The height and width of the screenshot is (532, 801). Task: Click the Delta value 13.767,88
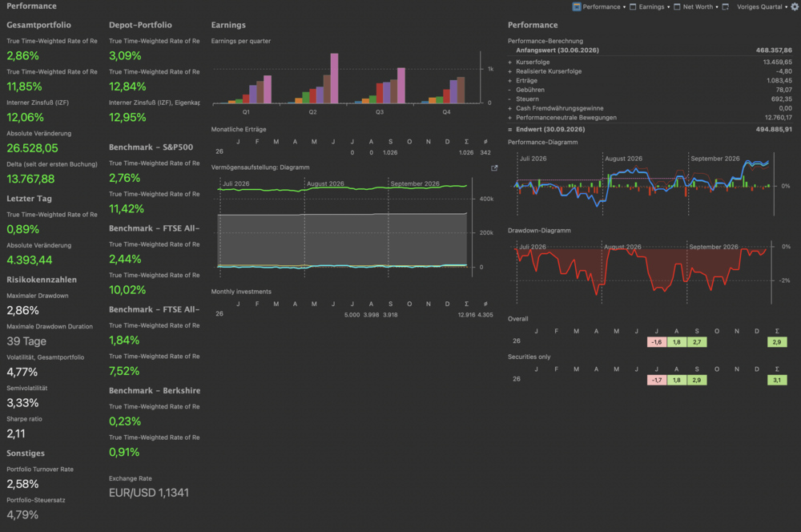[30, 179]
